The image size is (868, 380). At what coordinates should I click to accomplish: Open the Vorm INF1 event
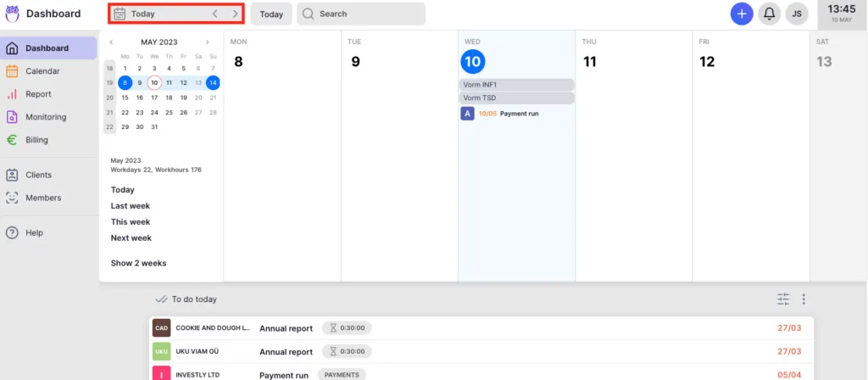click(x=516, y=85)
